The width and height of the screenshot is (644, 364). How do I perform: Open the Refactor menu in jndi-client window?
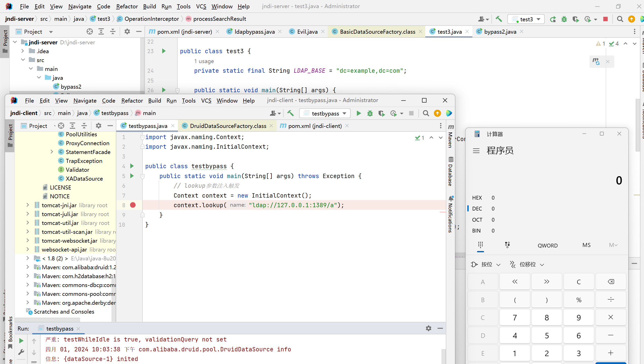132,101
